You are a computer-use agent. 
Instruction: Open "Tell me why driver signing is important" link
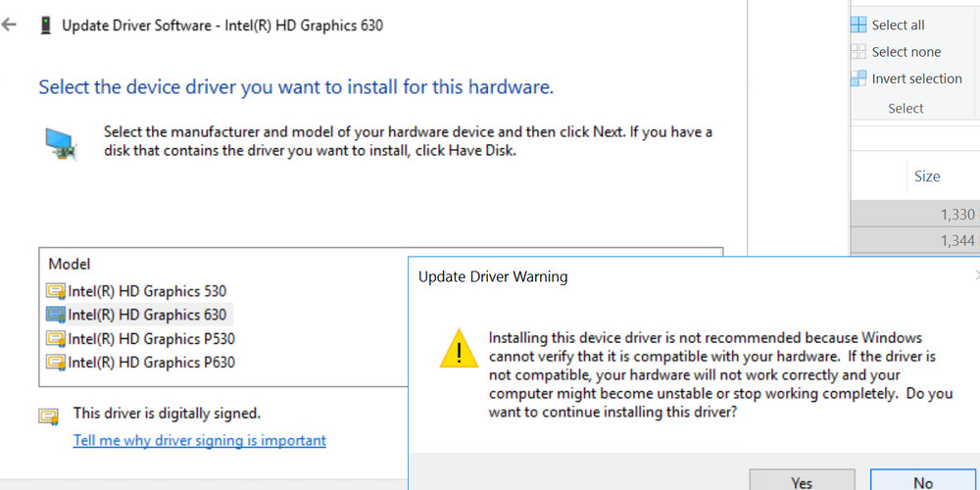pyautogui.click(x=200, y=441)
